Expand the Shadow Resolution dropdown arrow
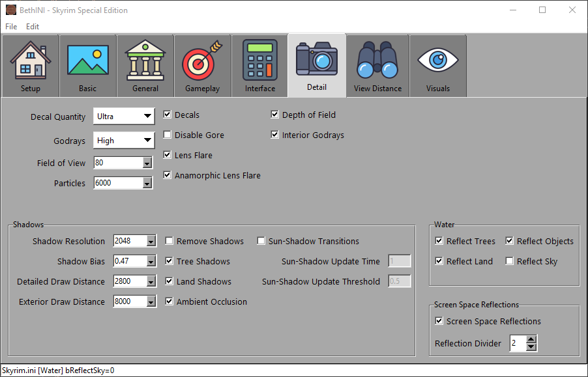Image resolution: width=588 pixels, height=377 pixels. coord(151,241)
